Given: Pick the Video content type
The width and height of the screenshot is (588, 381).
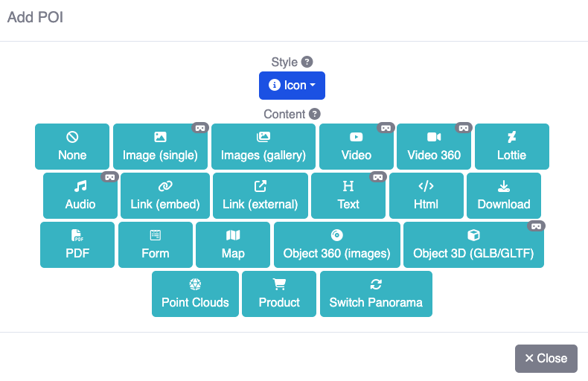Looking at the screenshot, I should pos(356,147).
